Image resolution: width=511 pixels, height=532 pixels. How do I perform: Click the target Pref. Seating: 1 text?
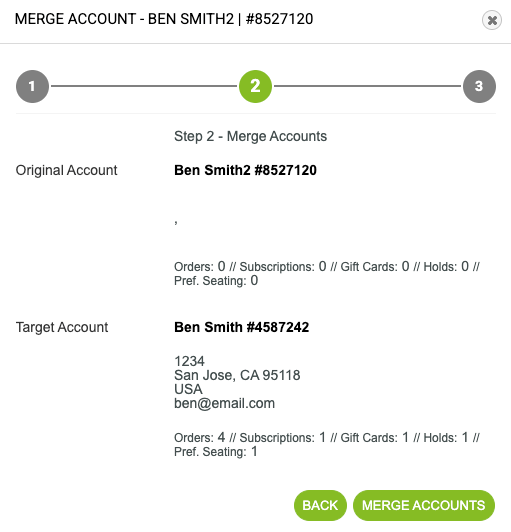(216, 452)
